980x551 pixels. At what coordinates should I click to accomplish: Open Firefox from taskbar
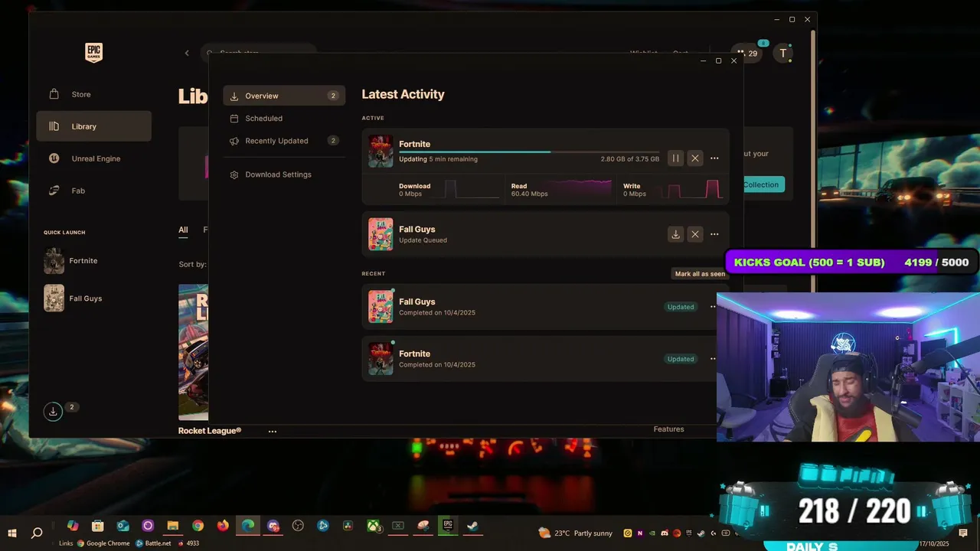[223, 526]
